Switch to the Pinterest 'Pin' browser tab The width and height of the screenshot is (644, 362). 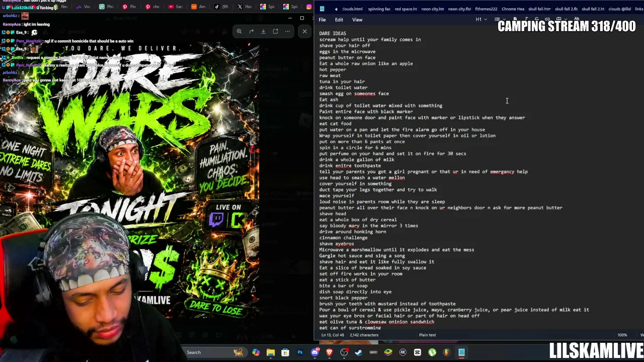tap(129, 7)
